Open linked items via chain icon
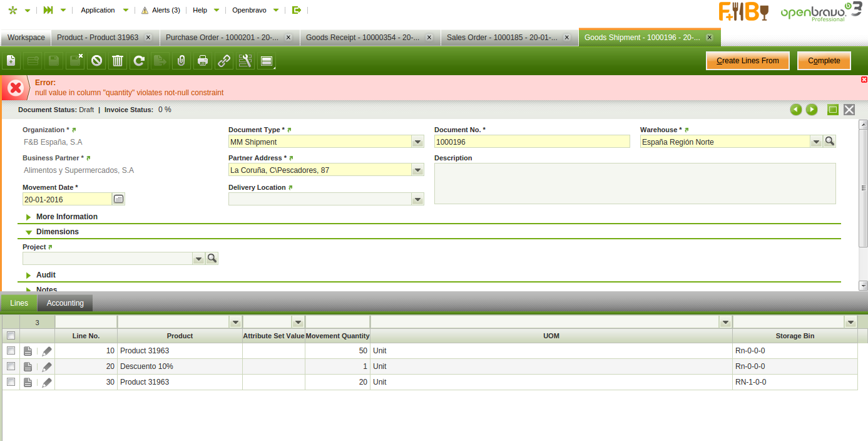The height and width of the screenshot is (441, 868). (223, 61)
